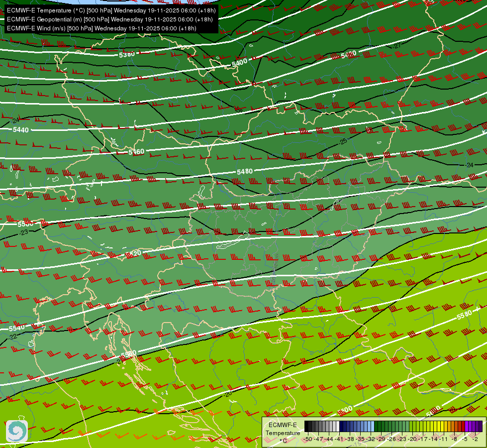Click the -25 isotherm label on map
This screenshot has width=487, height=448.
[343, 142]
